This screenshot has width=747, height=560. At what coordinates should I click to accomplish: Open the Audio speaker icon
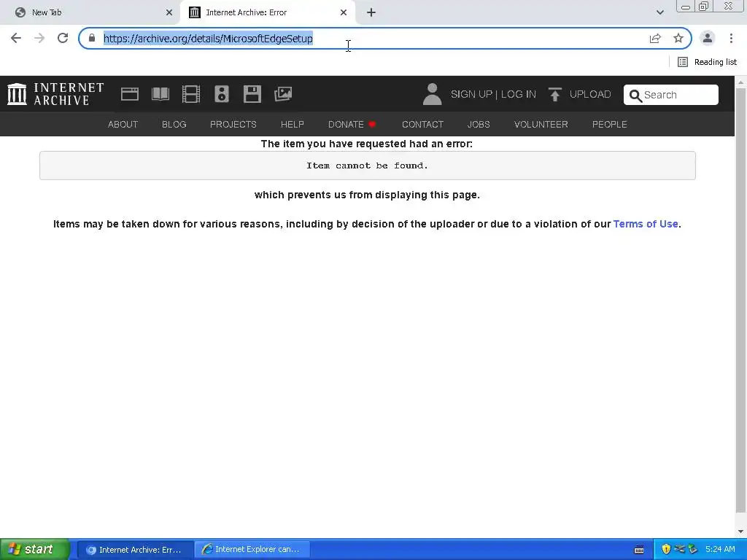pyautogui.click(x=222, y=94)
